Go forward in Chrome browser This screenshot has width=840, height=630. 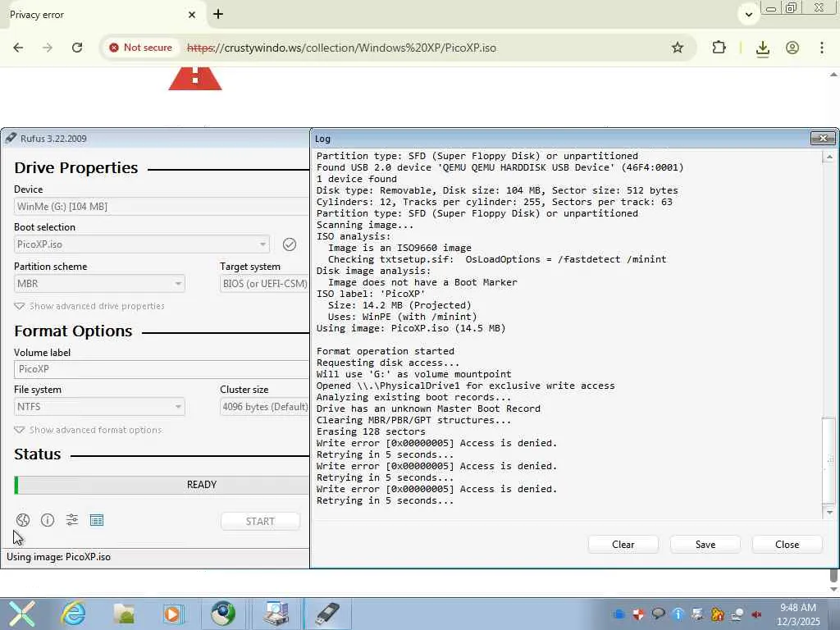point(48,48)
